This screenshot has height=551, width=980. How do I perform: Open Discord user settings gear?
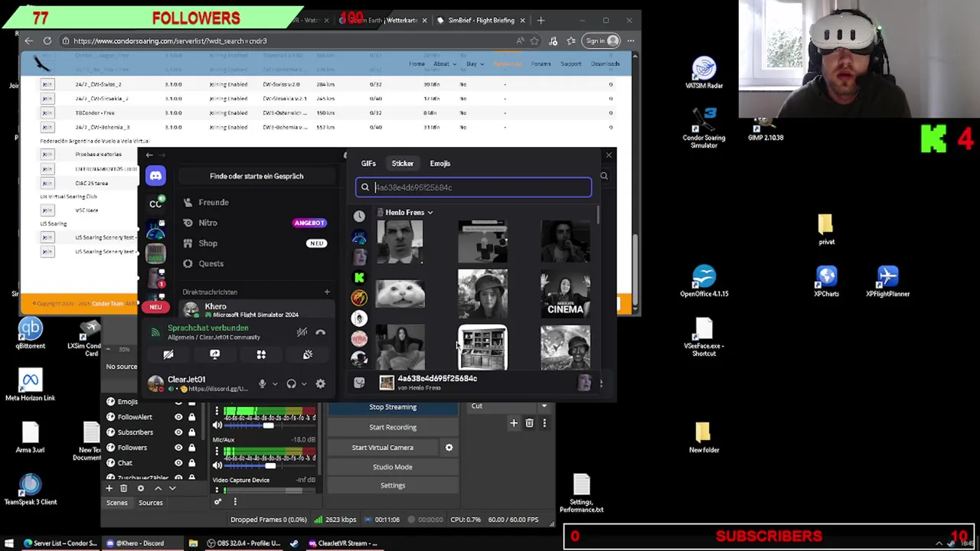tap(321, 383)
